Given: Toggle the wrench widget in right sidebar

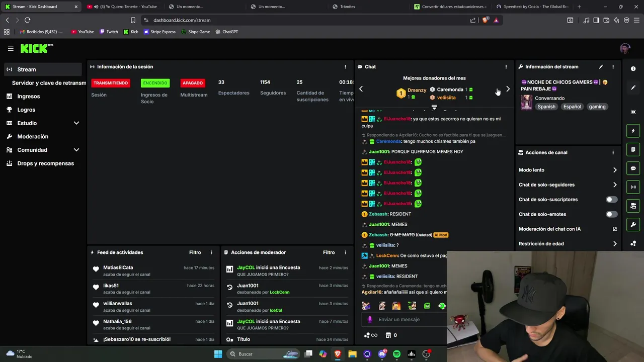Looking at the screenshot, I should (x=633, y=225).
